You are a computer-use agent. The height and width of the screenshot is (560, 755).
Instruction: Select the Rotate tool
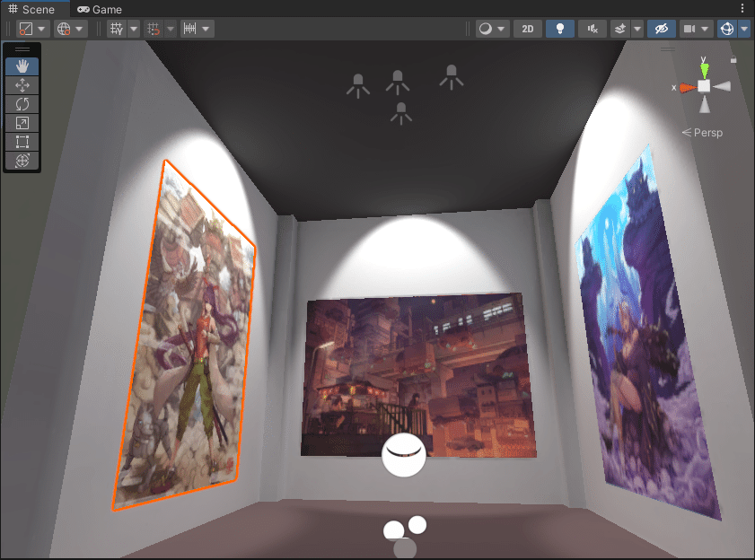[22, 104]
